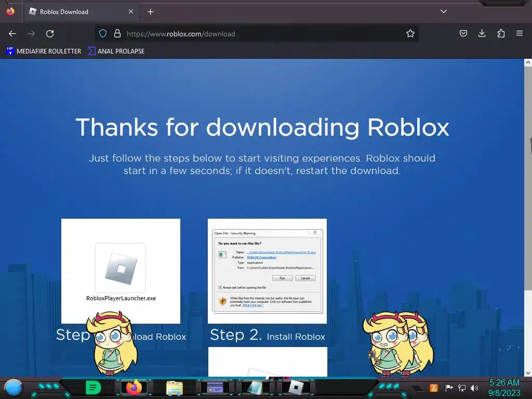Screen dimensions: 532x399
Task: Click Step 2. Install Roblox text
Action: (x=268, y=335)
